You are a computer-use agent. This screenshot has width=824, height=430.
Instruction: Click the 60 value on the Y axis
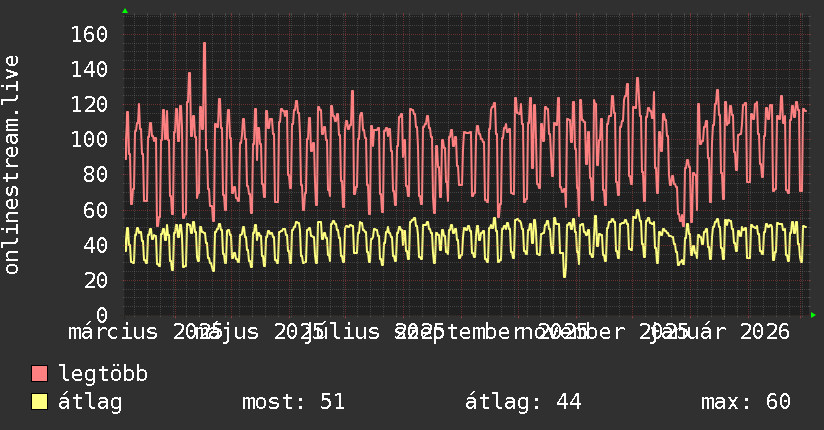point(96,210)
